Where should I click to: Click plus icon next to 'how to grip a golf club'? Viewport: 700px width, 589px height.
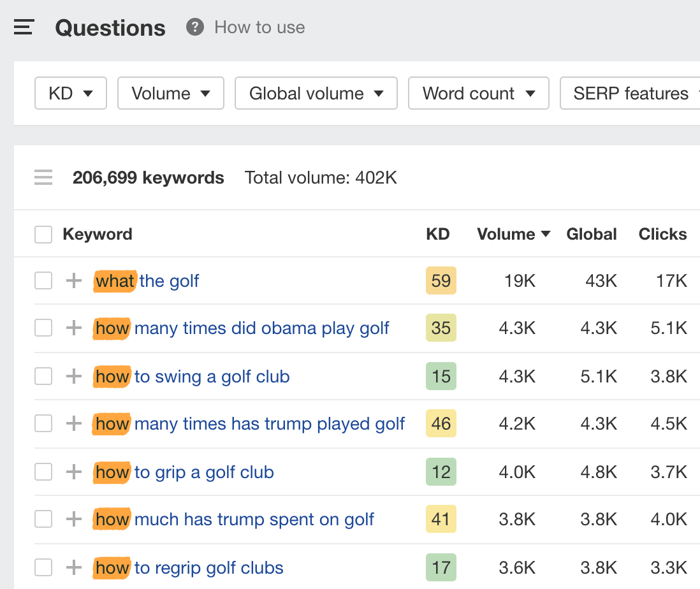pyautogui.click(x=74, y=472)
